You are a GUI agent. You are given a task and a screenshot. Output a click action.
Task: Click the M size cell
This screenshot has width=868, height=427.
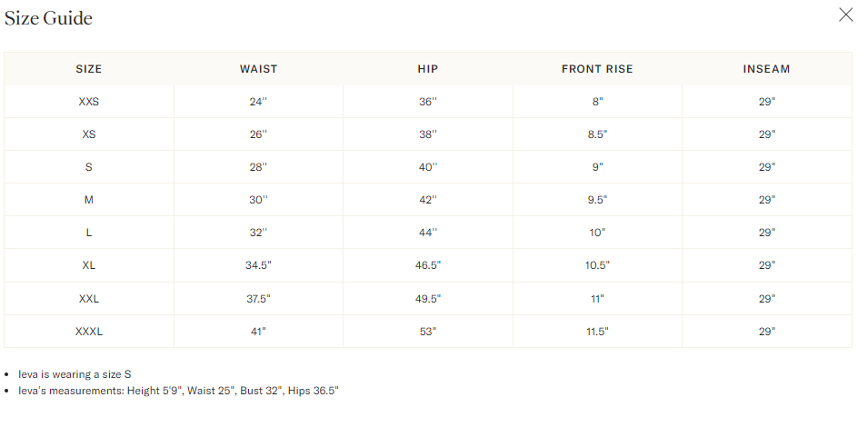(88, 200)
